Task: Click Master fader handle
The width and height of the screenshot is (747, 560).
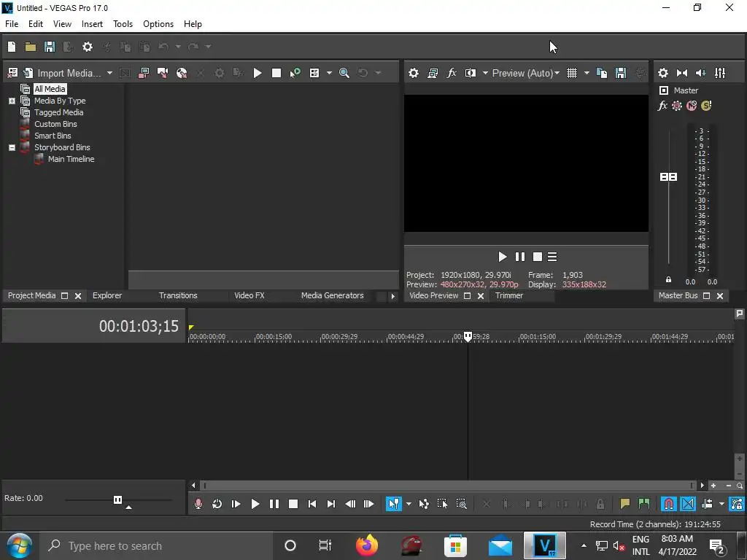Action: (668, 176)
